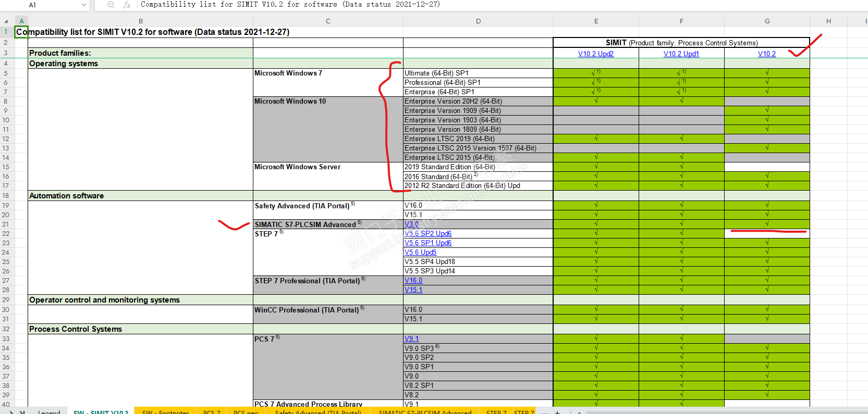Select '2019 Standard Edition (64-Bit)' cell

tap(478, 167)
